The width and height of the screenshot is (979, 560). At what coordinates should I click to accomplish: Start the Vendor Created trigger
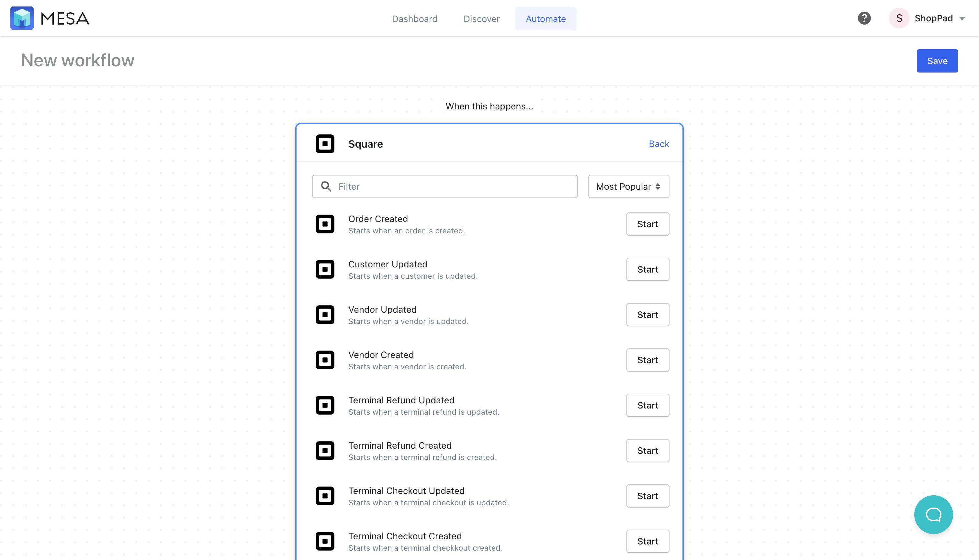(x=647, y=360)
